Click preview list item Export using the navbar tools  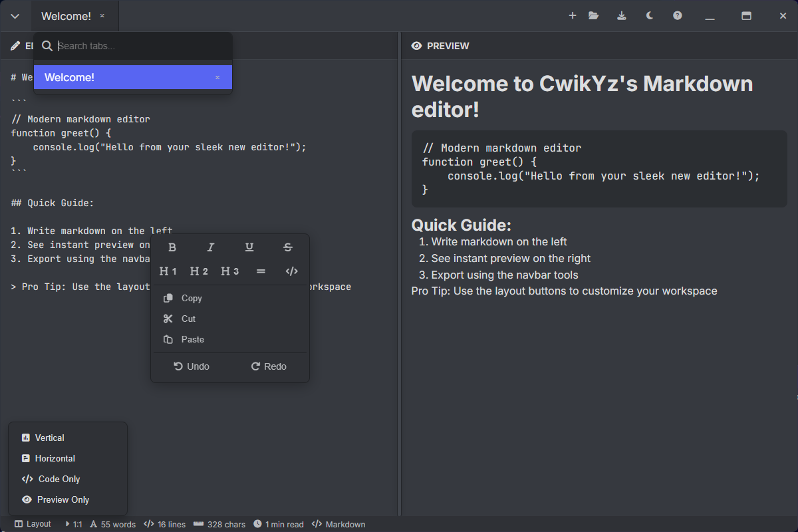click(x=505, y=275)
